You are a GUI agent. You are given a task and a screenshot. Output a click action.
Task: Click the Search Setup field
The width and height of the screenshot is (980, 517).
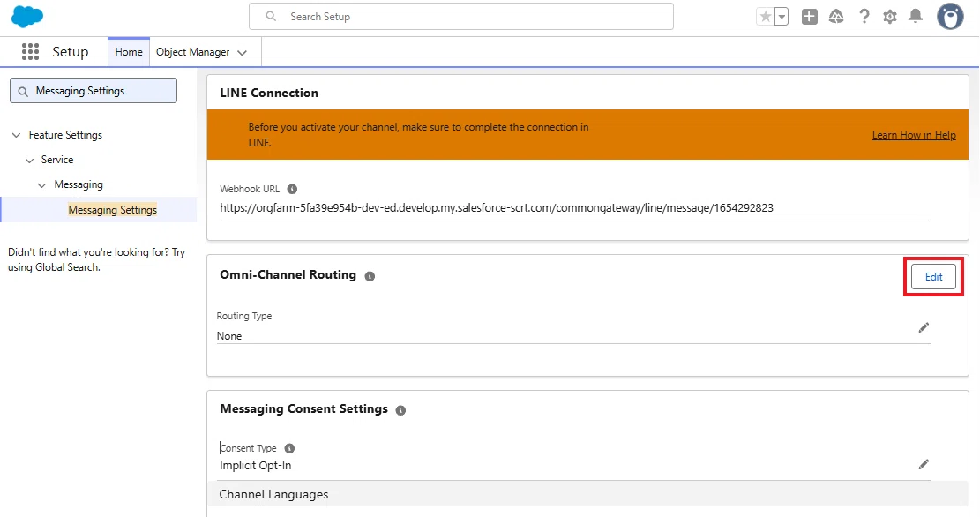461,16
